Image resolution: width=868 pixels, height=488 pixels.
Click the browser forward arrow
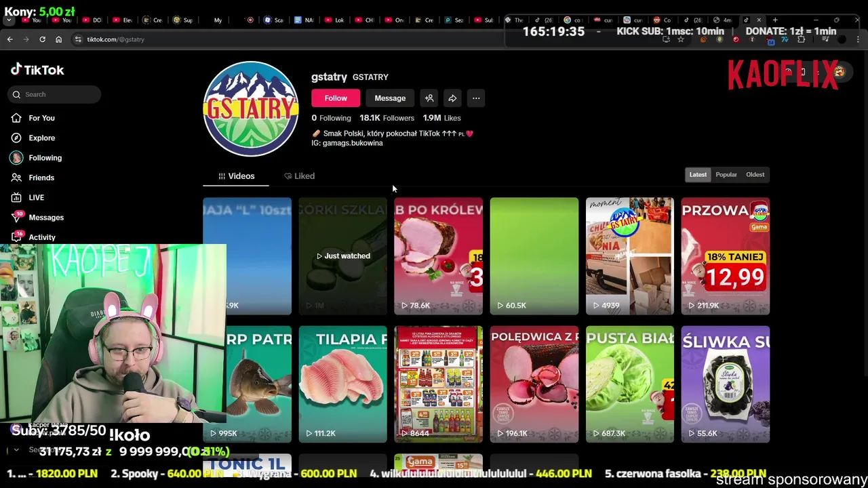[x=26, y=39]
